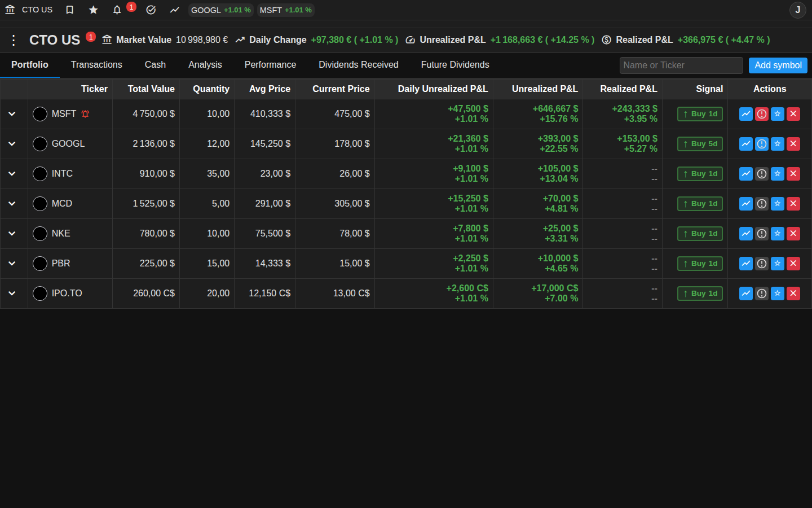
Task: Expand the MSFT row chevron
Action: pos(12,114)
